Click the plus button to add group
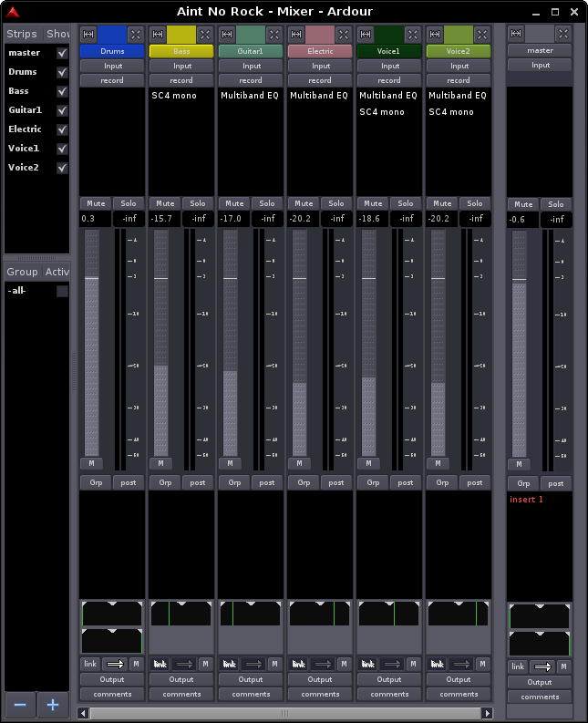The width and height of the screenshot is (588, 723). (53, 705)
